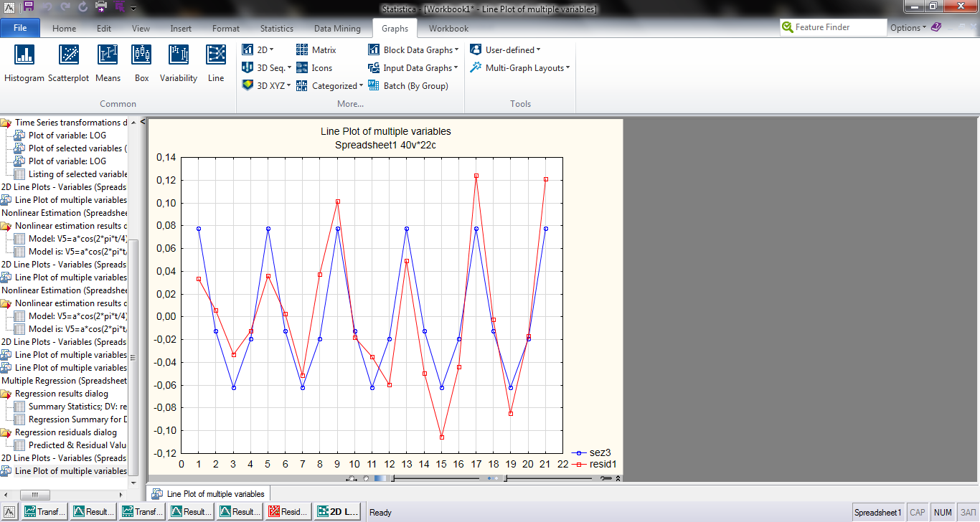This screenshot has height=522, width=980.
Task: Choose the Box plot icon
Action: pos(142,55)
